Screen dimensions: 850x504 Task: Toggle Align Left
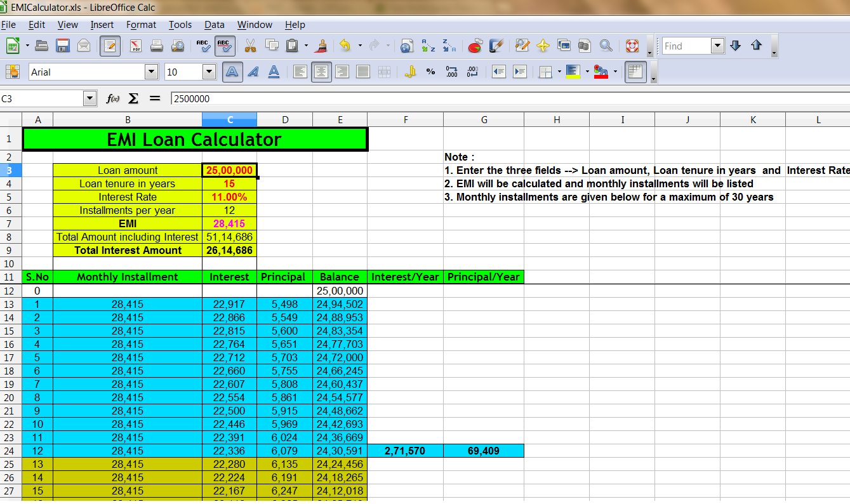(x=300, y=72)
